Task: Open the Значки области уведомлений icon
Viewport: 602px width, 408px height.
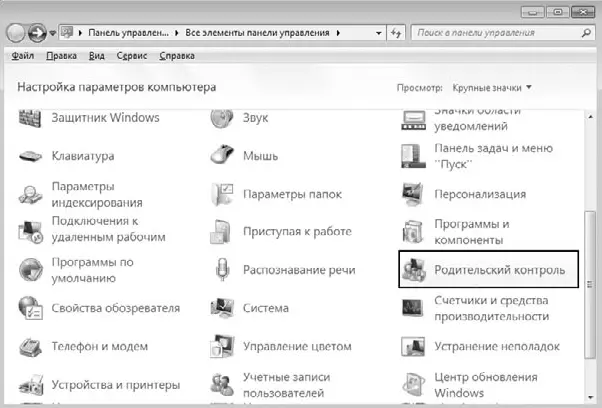Action: click(x=413, y=121)
